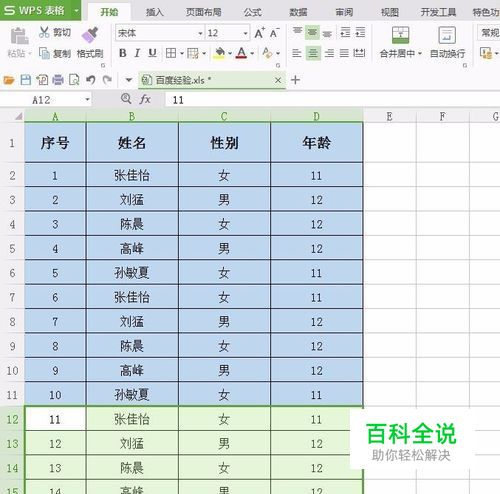Add new document tab with plus button
The height and width of the screenshot is (494, 500).
[295, 80]
